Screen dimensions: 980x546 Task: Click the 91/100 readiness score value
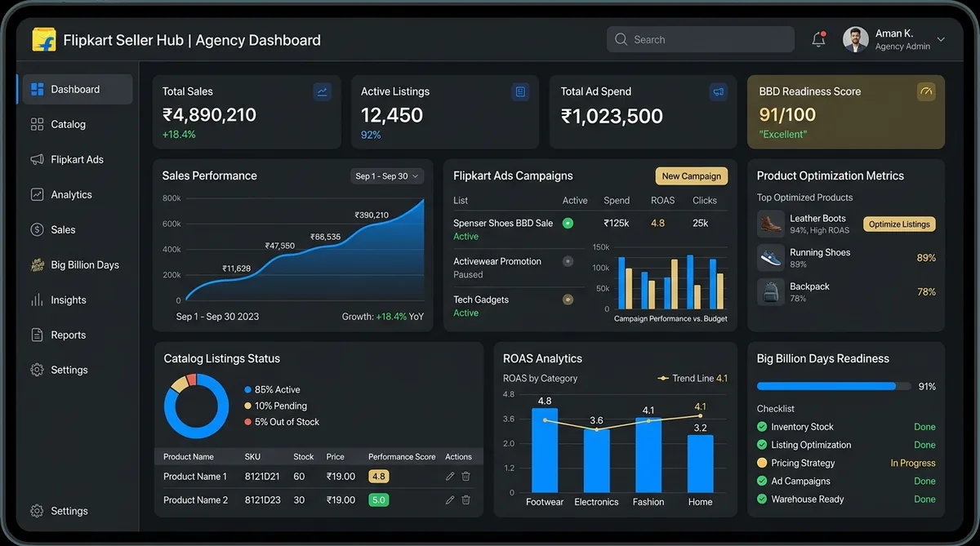(787, 114)
